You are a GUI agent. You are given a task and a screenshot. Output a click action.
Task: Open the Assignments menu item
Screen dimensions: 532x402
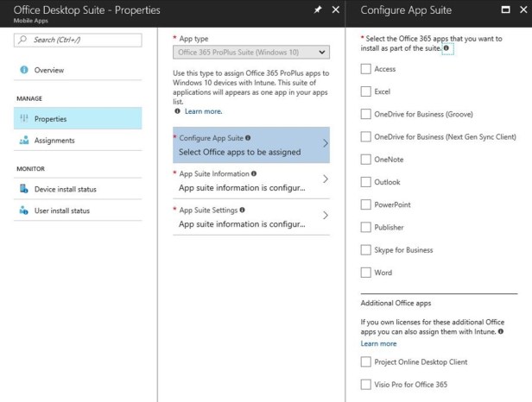pos(54,141)
